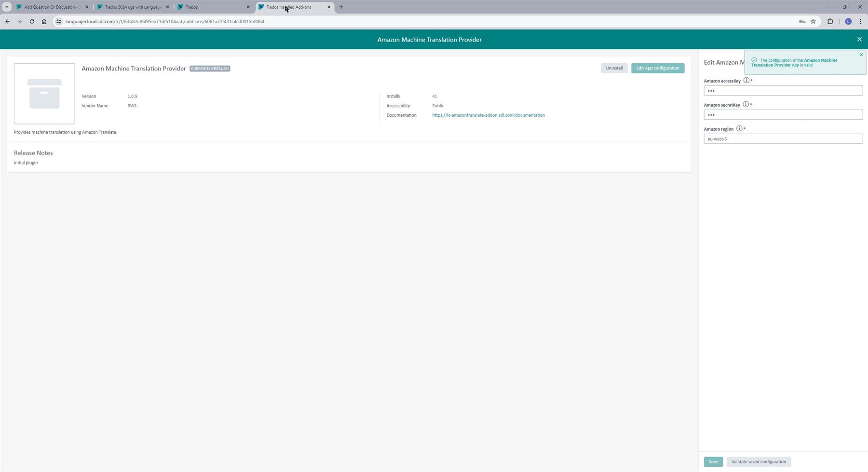Viewport: 868px width, 472px height.
Task: Click Validate saved configuration button
Action: click(x=758, y=462)
